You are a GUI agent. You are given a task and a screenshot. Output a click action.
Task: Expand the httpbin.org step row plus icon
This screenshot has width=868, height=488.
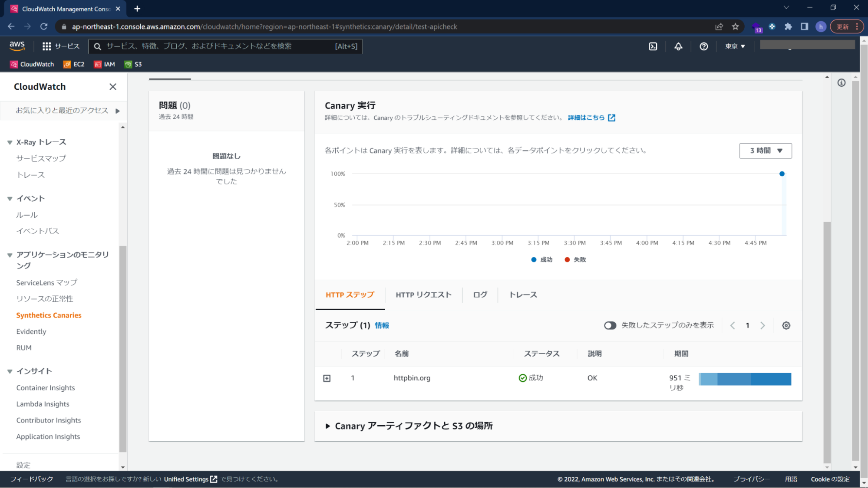point(327,378)
